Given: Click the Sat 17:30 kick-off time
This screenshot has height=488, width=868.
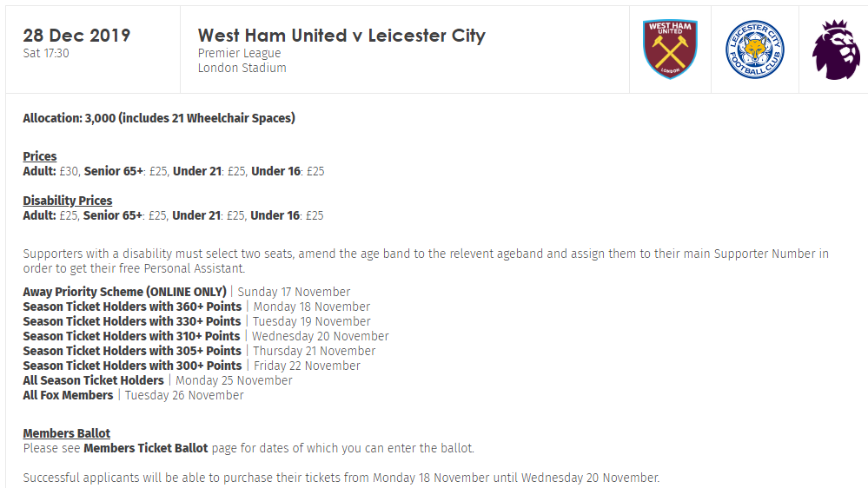Looking at the screenshot, I should point(46,54).
